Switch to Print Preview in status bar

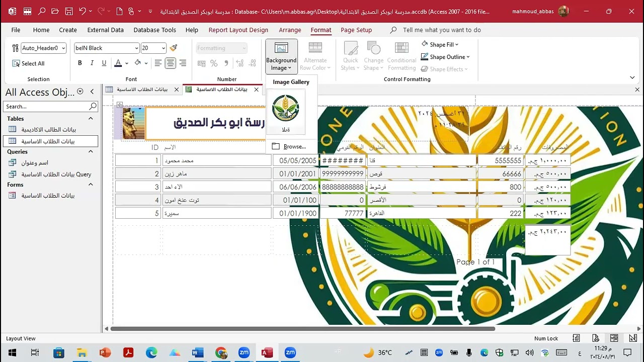pyautogui.click(x=596, y=338)
